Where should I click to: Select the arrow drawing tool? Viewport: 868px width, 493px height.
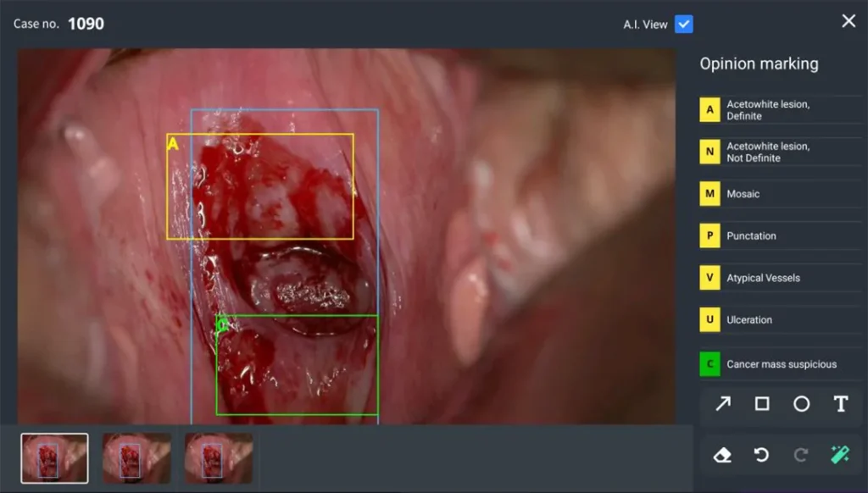(722, 404)
